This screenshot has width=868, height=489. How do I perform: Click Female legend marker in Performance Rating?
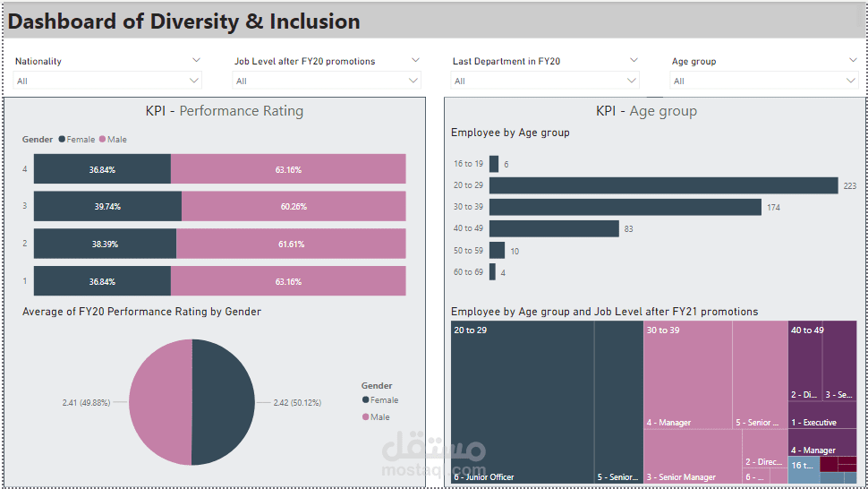[62, 140]
